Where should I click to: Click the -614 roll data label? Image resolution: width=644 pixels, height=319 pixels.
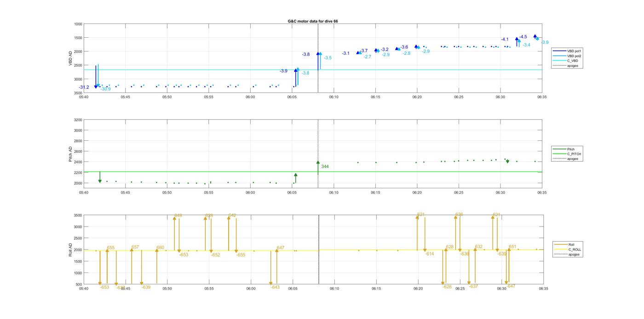(x=429, y=254)
